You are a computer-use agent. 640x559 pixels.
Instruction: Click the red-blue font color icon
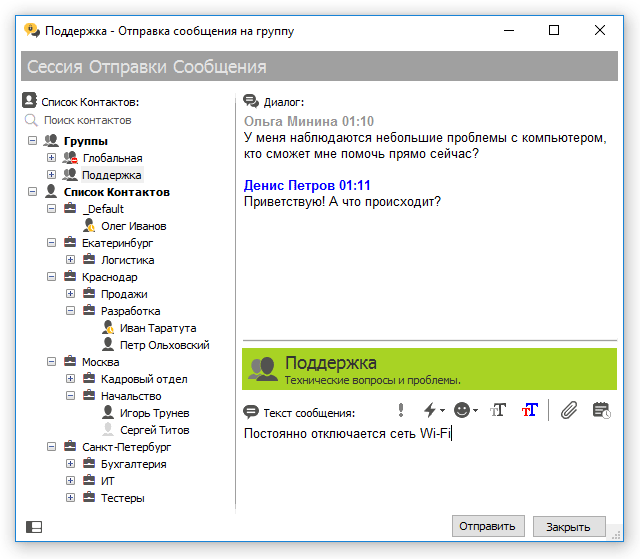[530, 410]
